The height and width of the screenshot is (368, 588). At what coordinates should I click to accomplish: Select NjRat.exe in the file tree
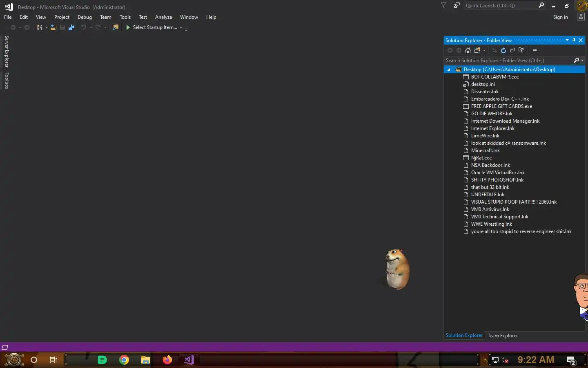tap(481, 158)
